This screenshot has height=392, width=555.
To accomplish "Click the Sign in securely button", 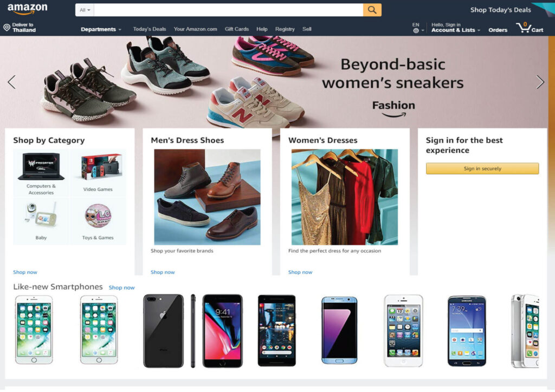I will coord(482,168).
